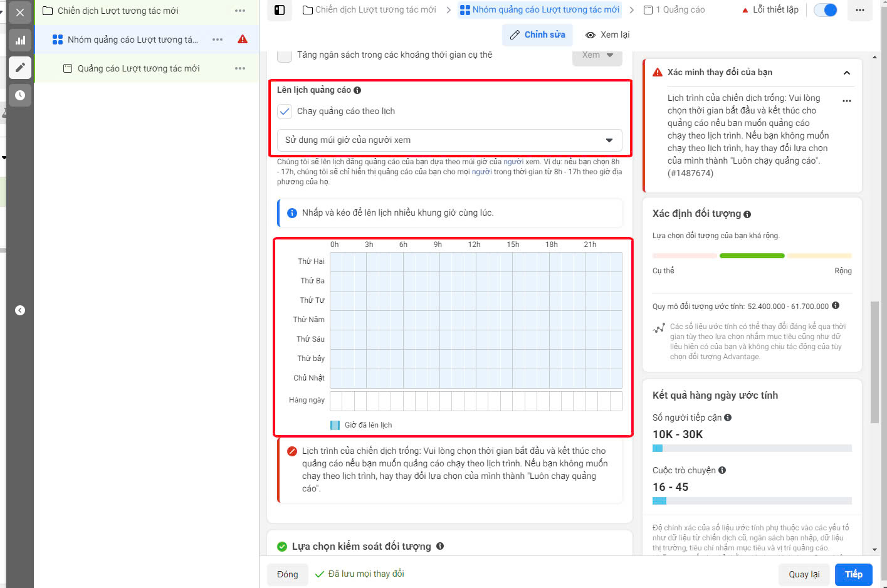The width and height of the screenshot is (887, 588).
Task: Click the green check icon for audience controls
Action: click(282, 547)
